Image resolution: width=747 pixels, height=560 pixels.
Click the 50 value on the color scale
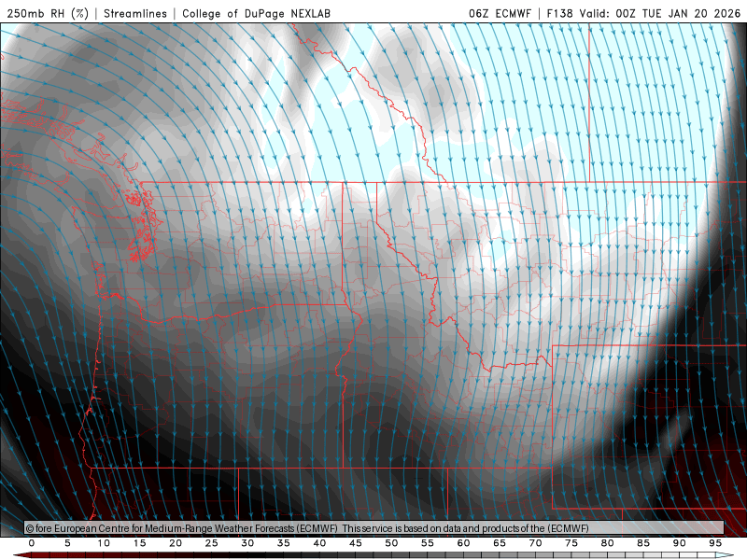[391, 543]
